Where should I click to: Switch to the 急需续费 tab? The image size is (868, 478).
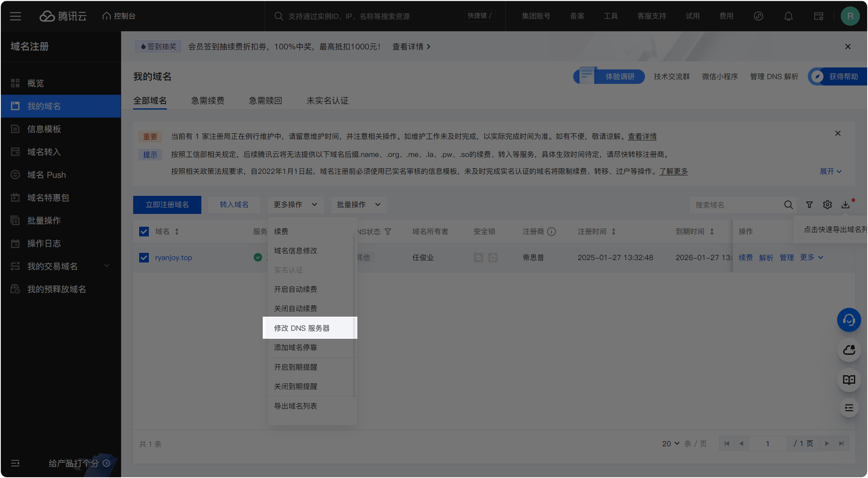click(208, 100)
